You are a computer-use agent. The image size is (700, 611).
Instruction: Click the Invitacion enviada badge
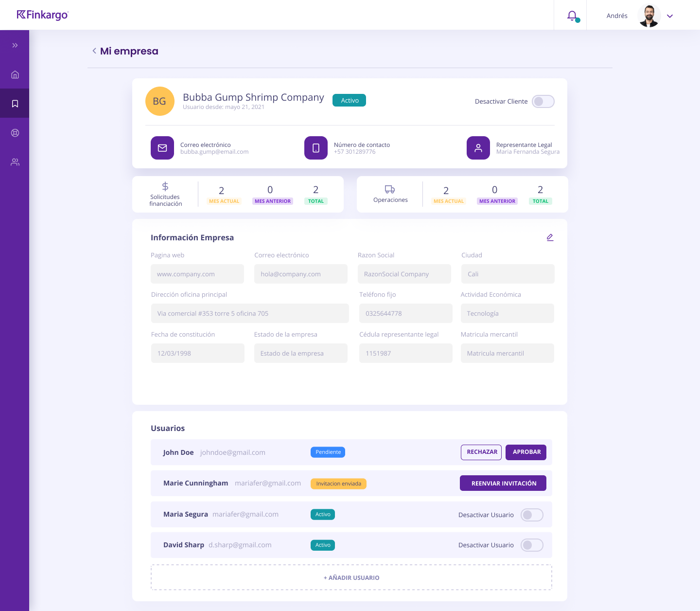coord(338,484)
